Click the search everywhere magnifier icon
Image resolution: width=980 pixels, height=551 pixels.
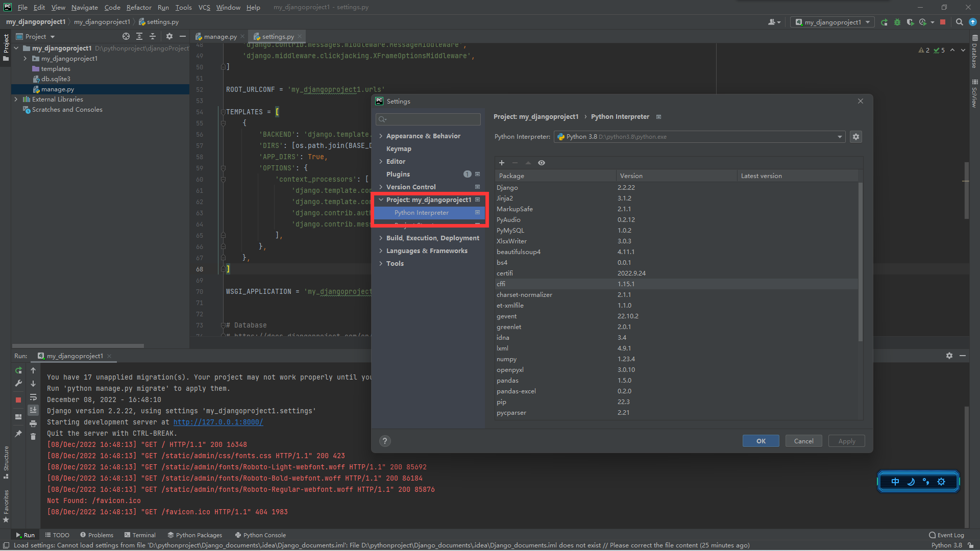(959, 22)
